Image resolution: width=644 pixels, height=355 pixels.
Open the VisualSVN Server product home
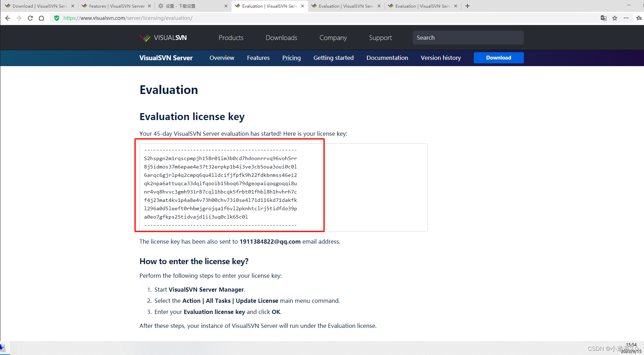(166, 58)
